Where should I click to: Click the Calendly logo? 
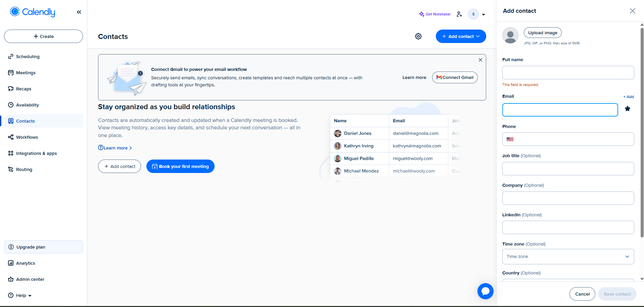tap(33, 12)
